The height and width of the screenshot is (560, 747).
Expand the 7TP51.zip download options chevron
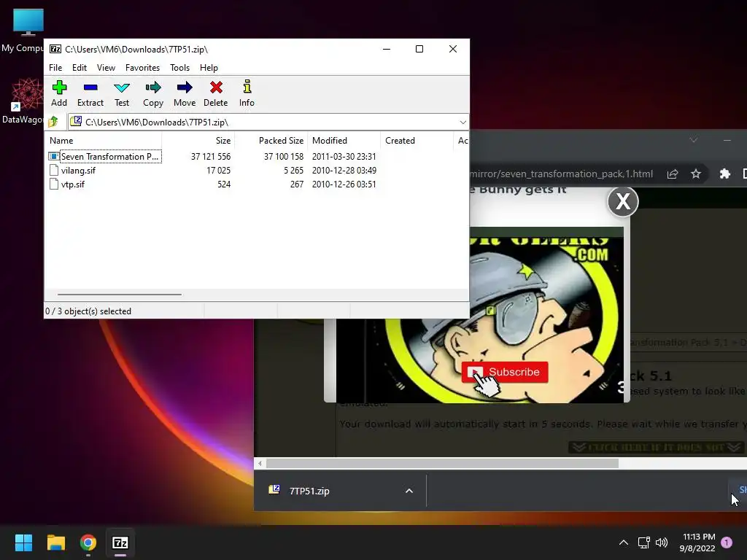[x=409, y=491]
